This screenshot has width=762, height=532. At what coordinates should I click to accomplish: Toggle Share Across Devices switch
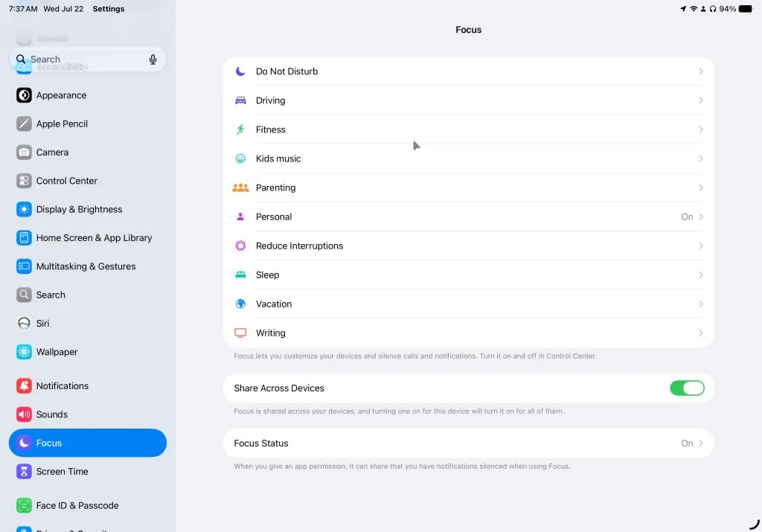coord(687,388)
